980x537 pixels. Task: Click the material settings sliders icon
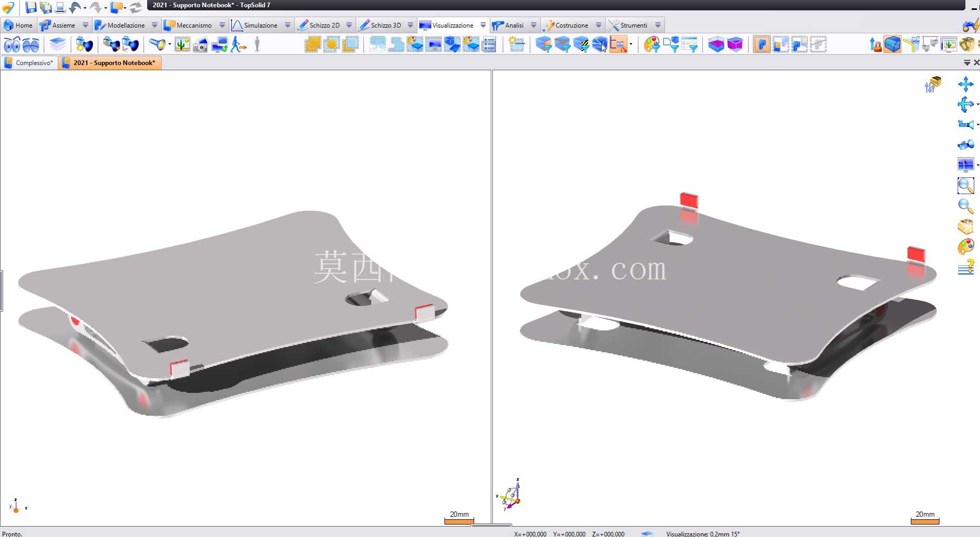click(x=933, y=84)
